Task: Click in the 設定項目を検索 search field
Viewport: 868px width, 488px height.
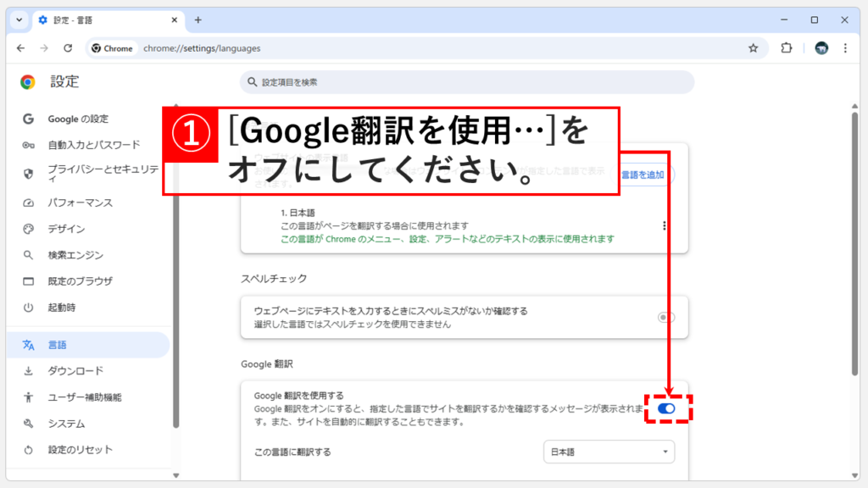Action: click(x=466, y=82)
